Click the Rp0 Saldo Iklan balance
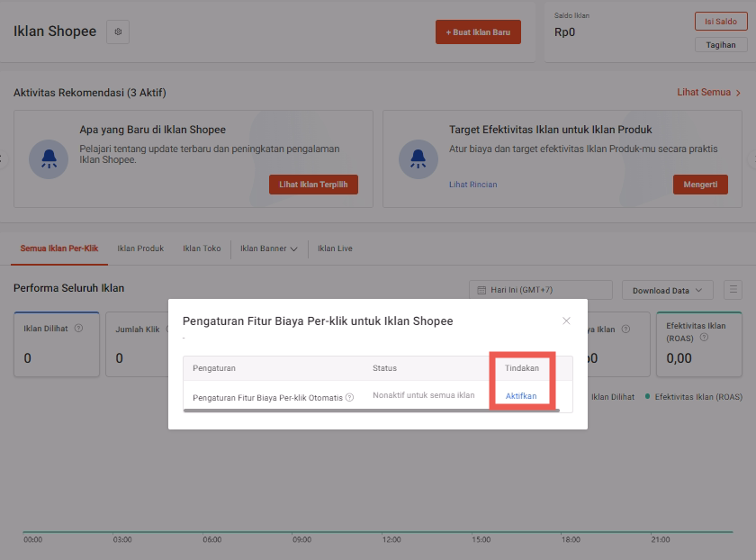This screenshot has height=560, width=756. [564, 32]
